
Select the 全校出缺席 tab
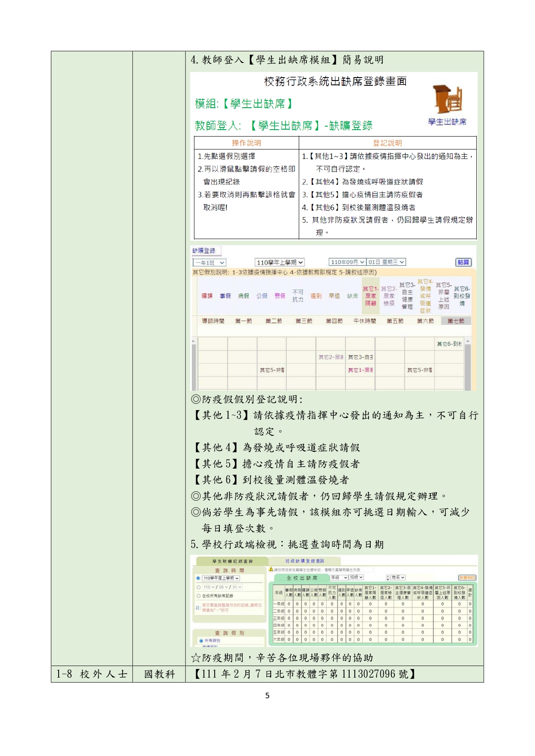click(302, 578)
